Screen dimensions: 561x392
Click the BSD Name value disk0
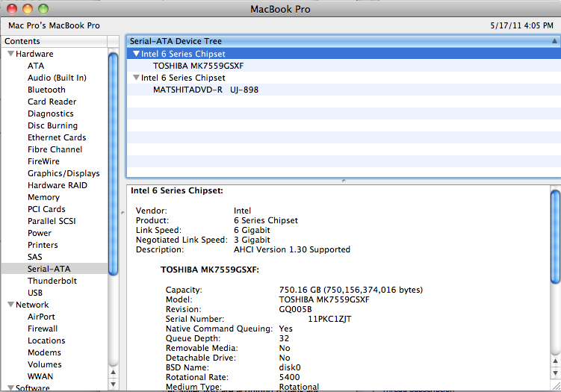tap(290, 367)
